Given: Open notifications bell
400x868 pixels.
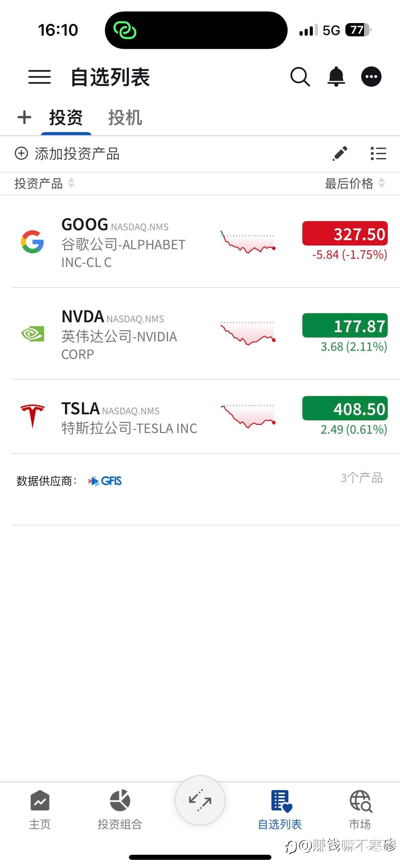Looking at the screenshot, I should (x=336, y=77).
